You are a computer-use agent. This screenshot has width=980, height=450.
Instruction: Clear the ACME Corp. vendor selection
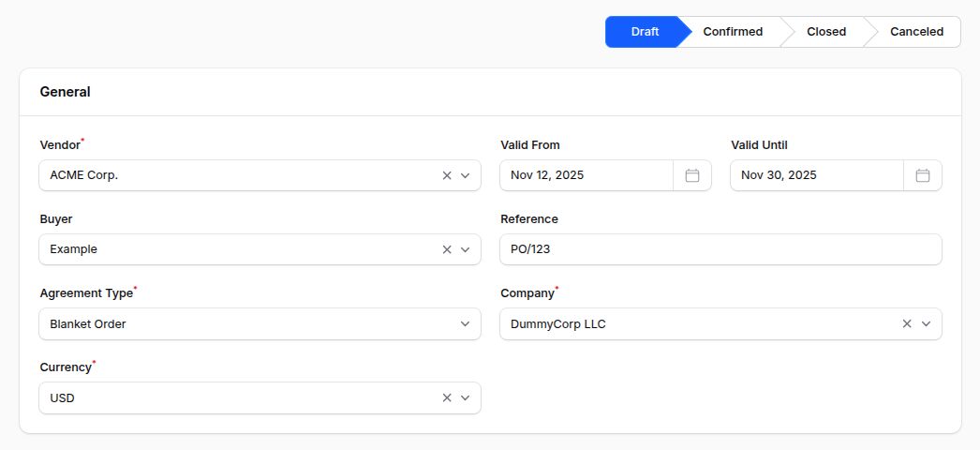[x=447, y=175]
